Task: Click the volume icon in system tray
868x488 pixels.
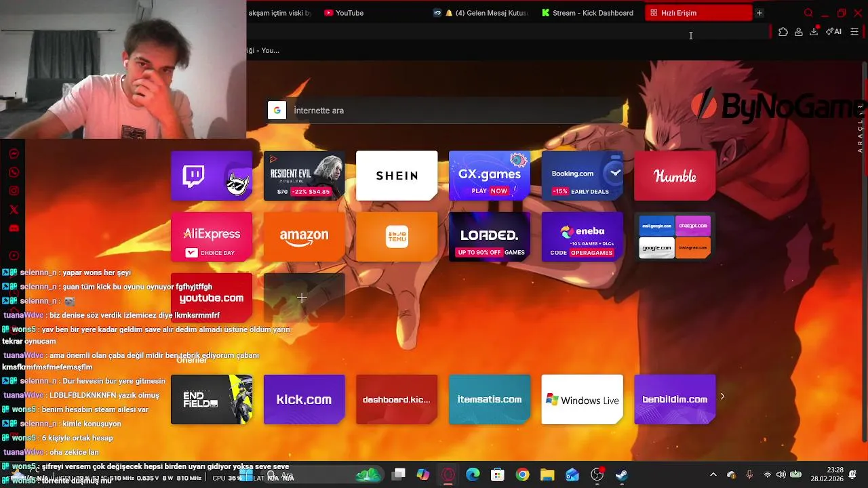Action: 781,474
